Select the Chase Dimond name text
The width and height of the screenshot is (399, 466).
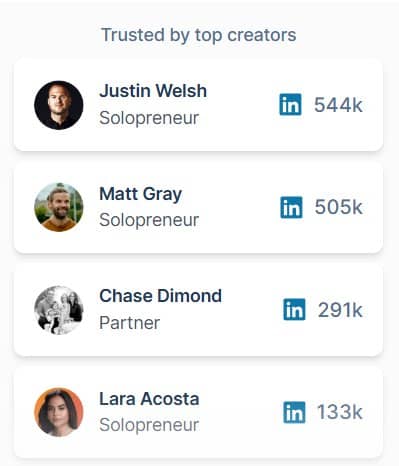click(x=160, y=296)
